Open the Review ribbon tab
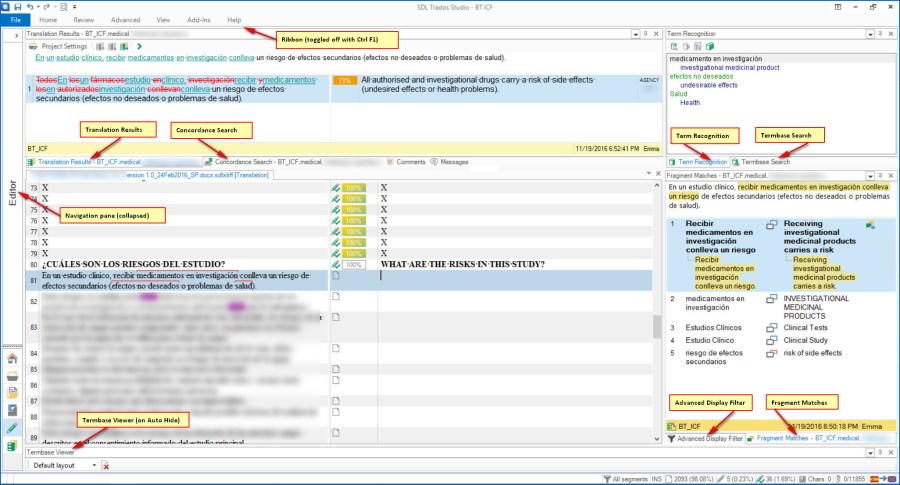The width and height of the screenshot is (900, 485). click(84, 20)
